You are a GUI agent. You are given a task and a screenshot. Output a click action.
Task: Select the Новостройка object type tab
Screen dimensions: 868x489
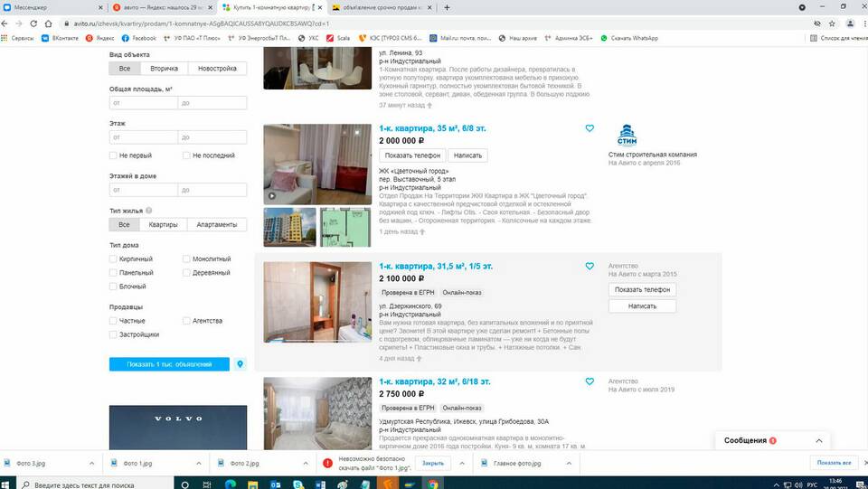(217, 69)
